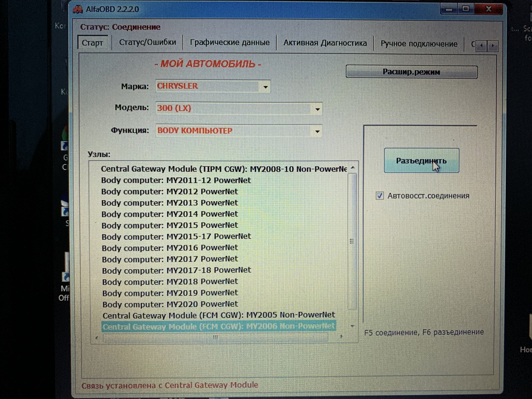Click the horizontal scroll right arrow in list
Image resolution: width=532 pixels, height=399 pixels.
click(341, 336)
